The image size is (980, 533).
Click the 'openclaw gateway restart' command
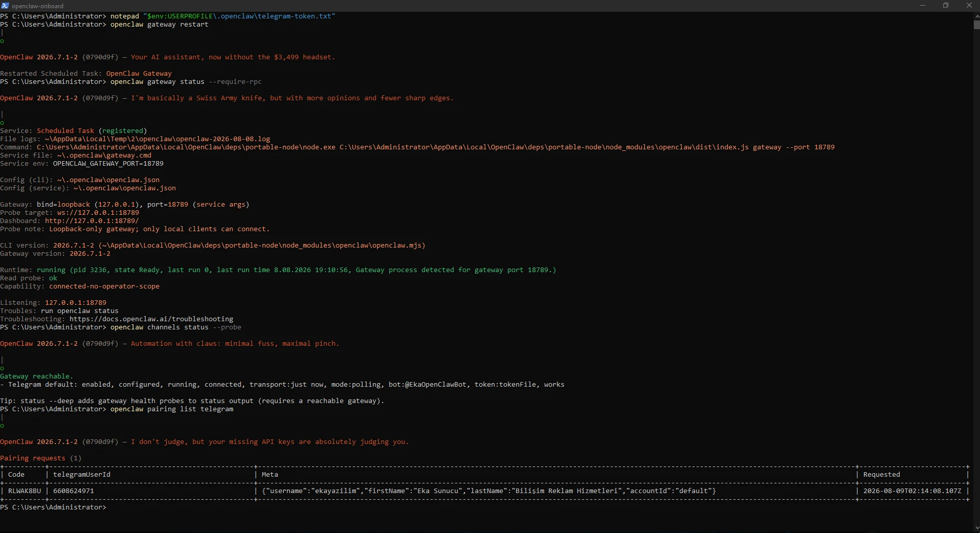pos(160,25)
